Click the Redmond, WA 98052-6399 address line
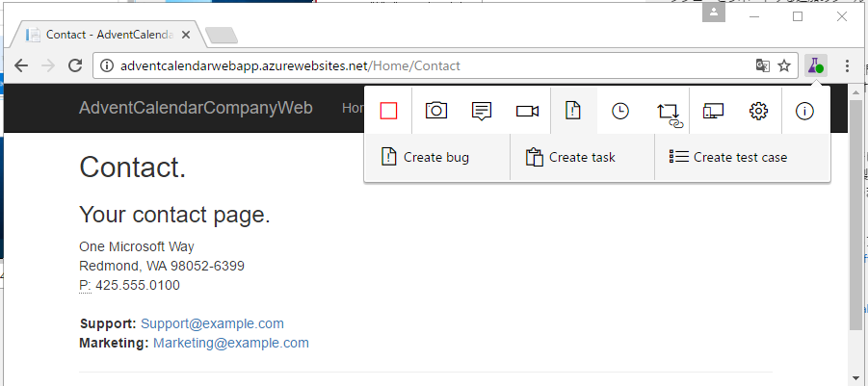868x386 pixels. [x=162, y=266]
